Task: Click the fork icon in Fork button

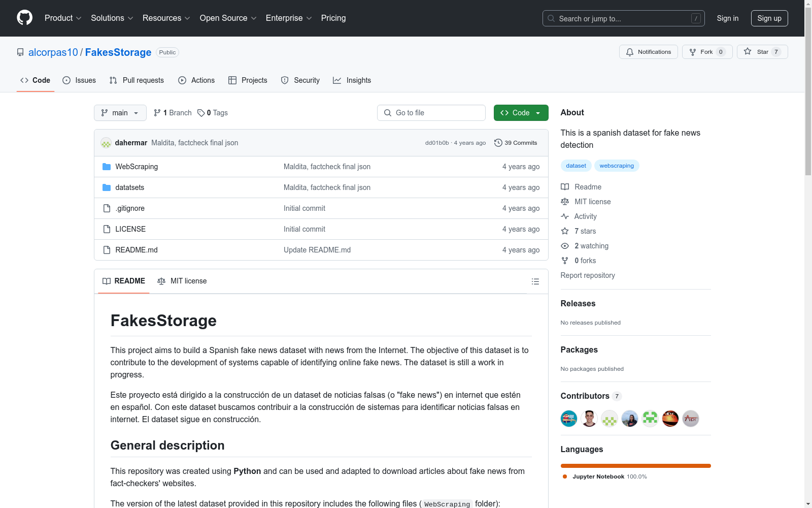Action: (693, 52)
